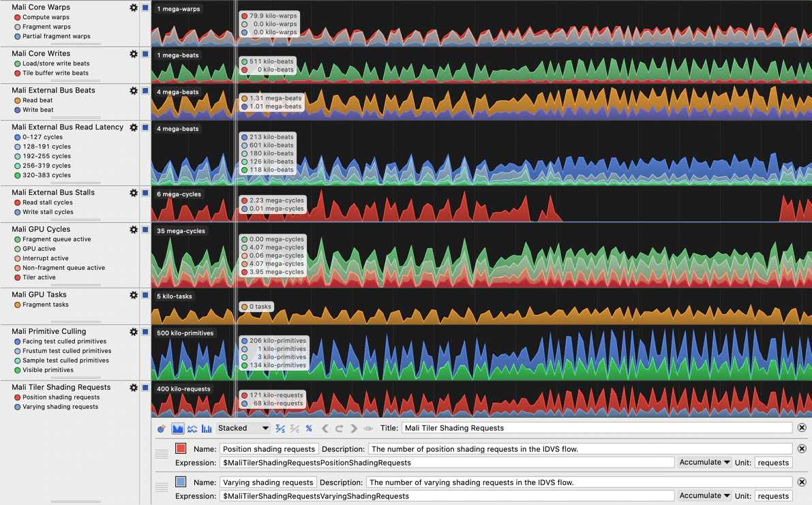Click the red color swatch for Position shading requests
The height and width of the screenshot is (505, 812).
click(180, 448)
